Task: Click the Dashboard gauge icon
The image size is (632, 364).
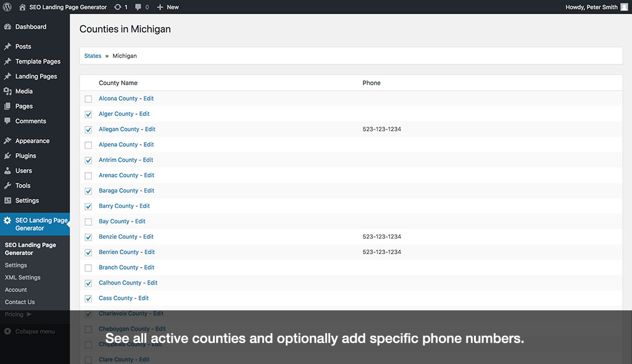Action: pos(7,27)
